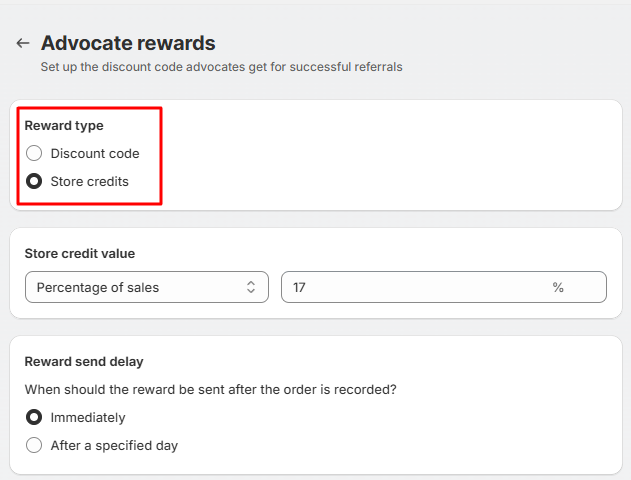Click the Reward send delay heading
The height and width of the screenshot is (480, 631).
tap(84, 362)
